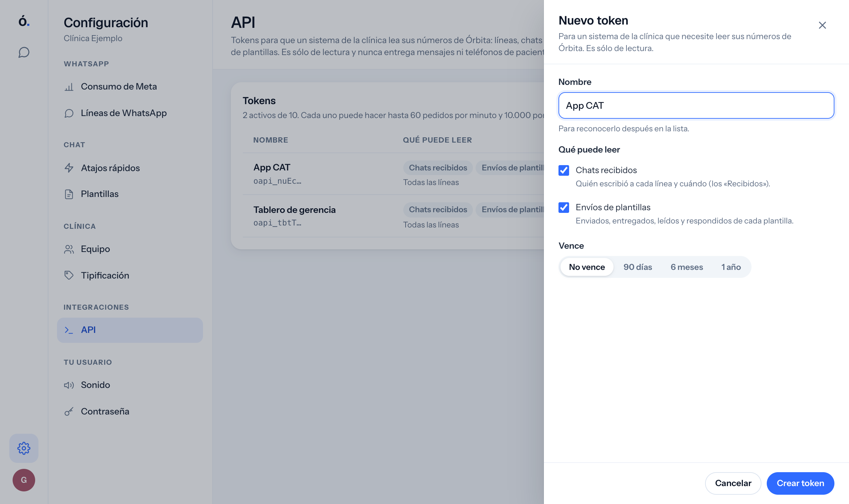Viewport: 849px width, 504px height.
Task: Click Chats recibidos badge in Tablero row
Action: pyautogui.click(x=438, y=210)
